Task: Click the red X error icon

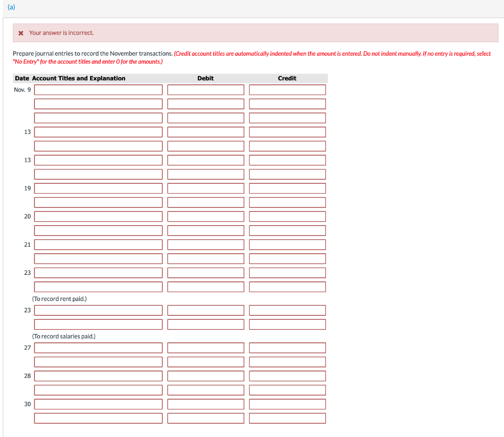Action: point(20,33)
